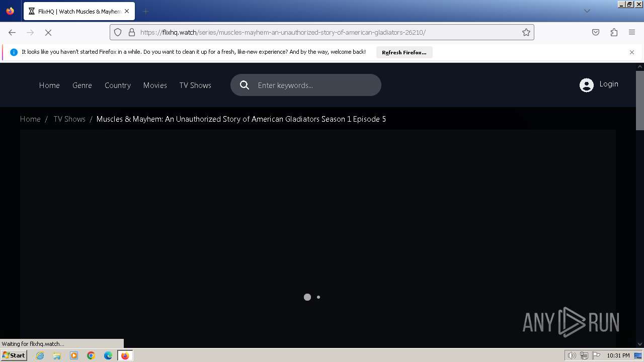This screenshot has width=644, height=362.
Task: Stop loading the page
Action: [x=48, y=32]
